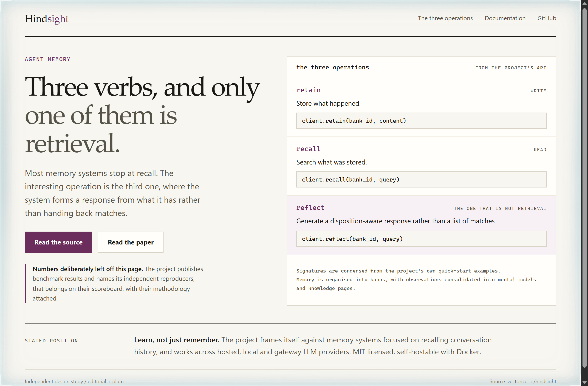Image resolution: width=588 pixels, height=386 pixels.
Task: Click 'FROM THE PROJECT'S API' label
Action: 511,68
